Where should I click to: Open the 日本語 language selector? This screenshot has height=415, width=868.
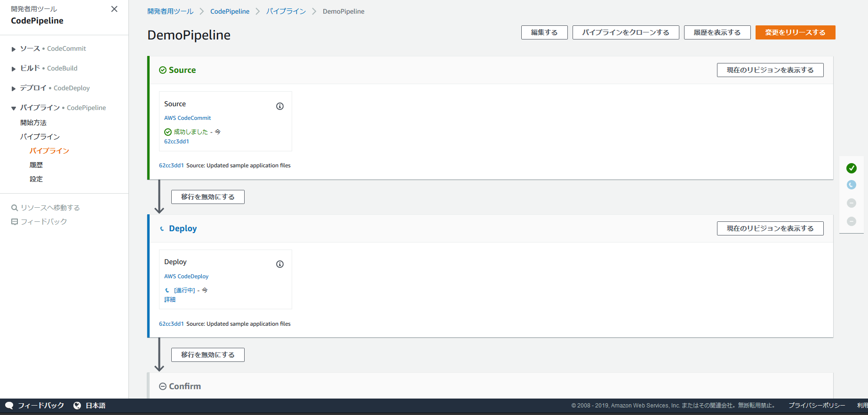point(90,406)
